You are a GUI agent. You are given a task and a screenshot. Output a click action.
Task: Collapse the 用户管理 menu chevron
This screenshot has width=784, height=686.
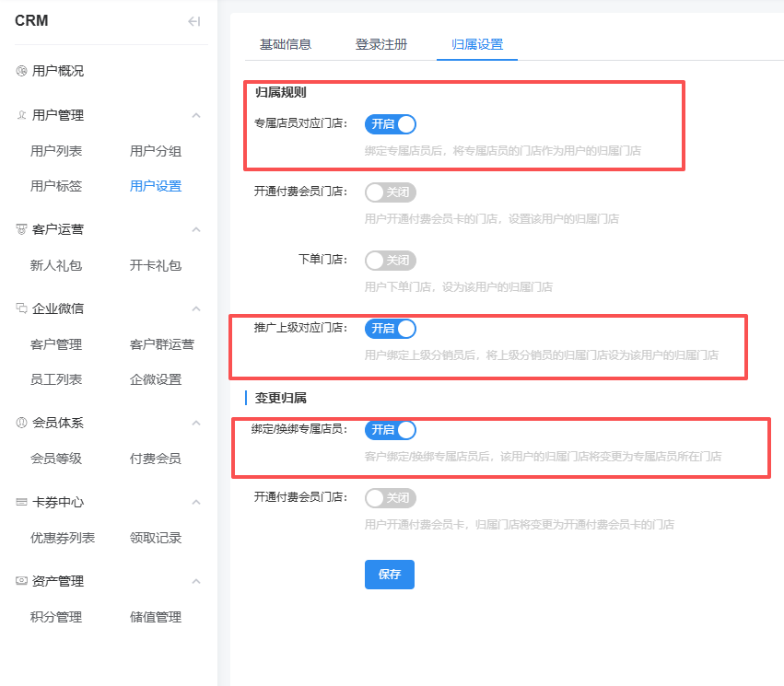195,115
